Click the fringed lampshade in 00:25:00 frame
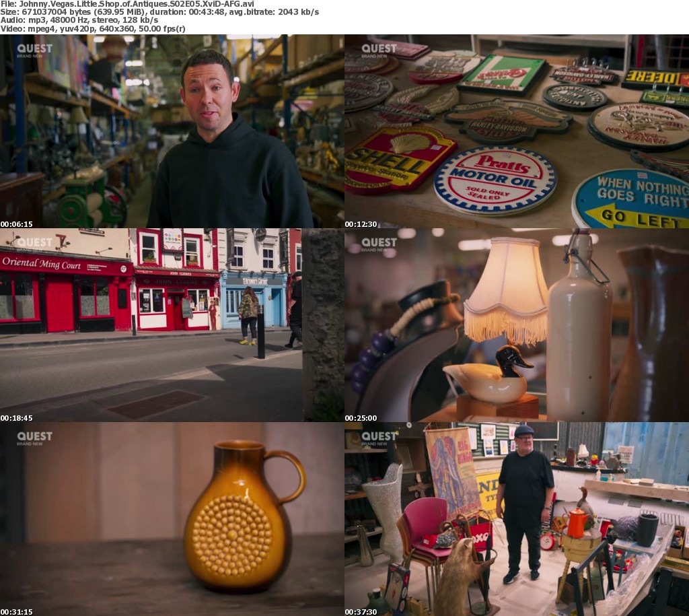The width and height of the screenshot is (689, 616). pyautogui.click(x=506, y=290)
